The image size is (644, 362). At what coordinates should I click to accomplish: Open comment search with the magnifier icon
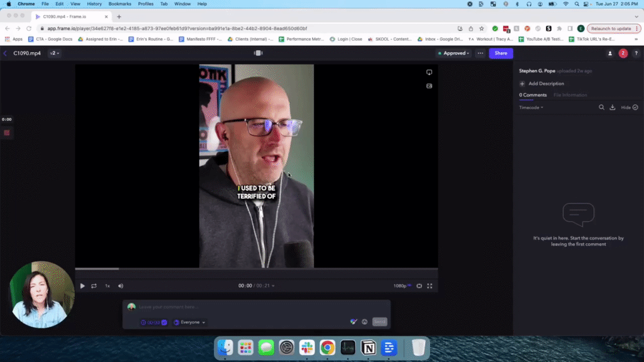click(x=602, y=107)
